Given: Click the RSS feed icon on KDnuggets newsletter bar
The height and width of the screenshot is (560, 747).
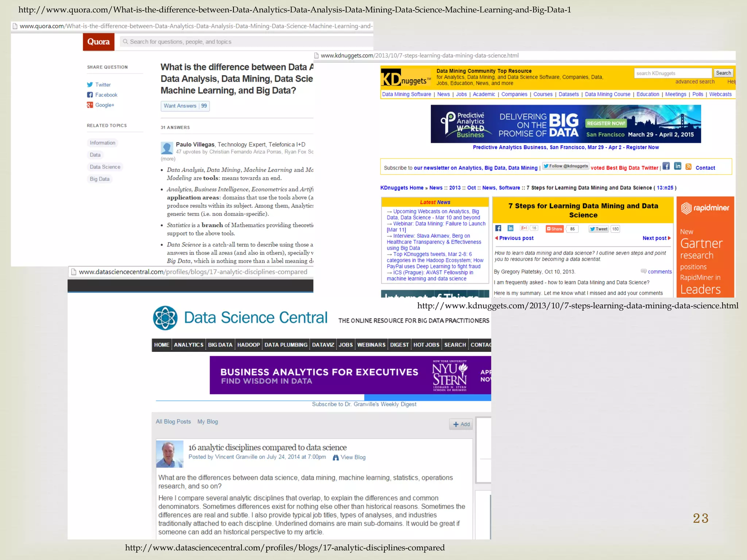Looking at the screenshot, I should 688,167.
